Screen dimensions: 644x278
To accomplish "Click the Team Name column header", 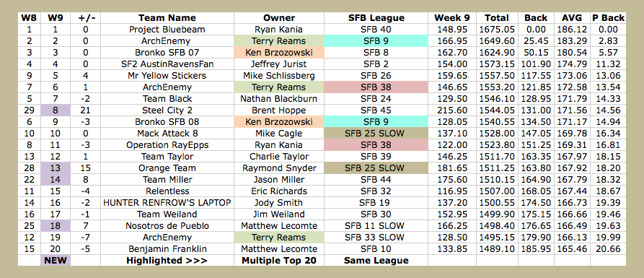I will pos(167,17).
